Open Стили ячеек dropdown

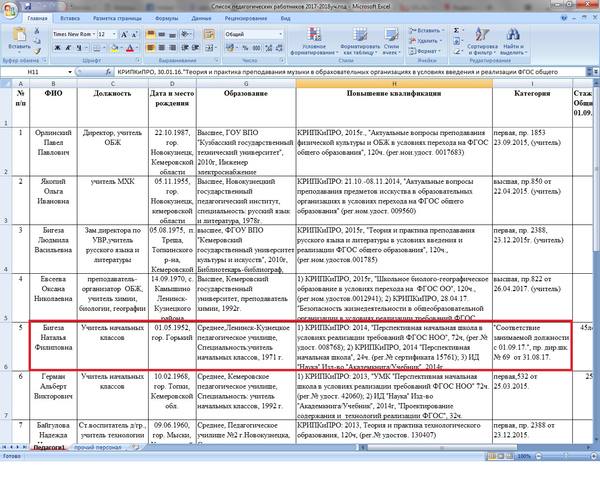pyautogui.click(x=391, y=41)
